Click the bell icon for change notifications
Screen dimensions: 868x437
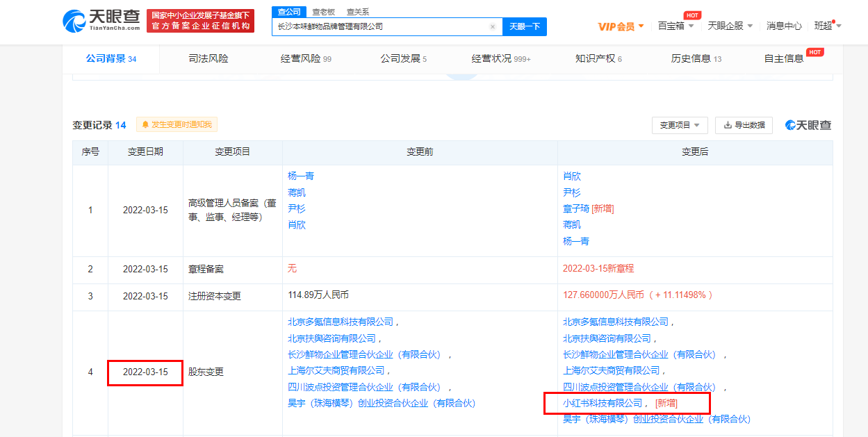click(x=145, y=124)
